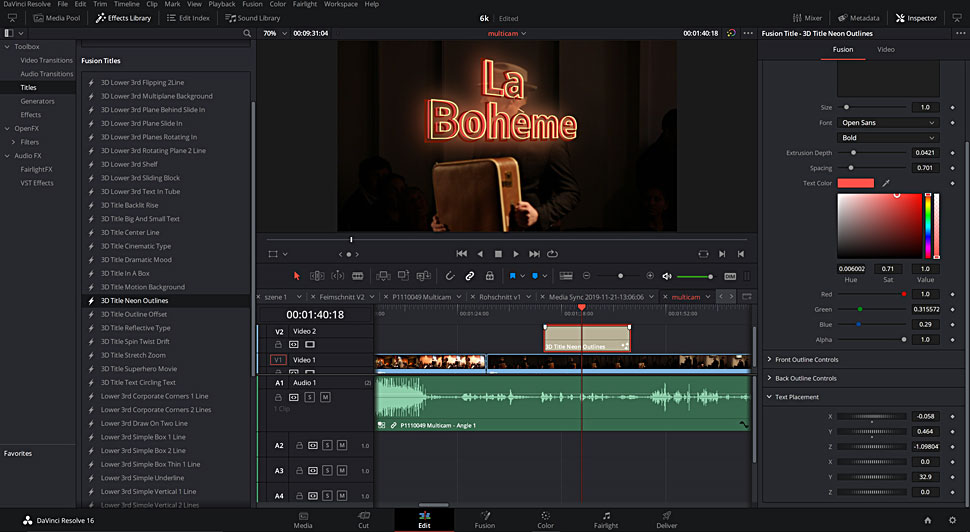Open the Font dropdown showing Open Sans

coord(888,122)
